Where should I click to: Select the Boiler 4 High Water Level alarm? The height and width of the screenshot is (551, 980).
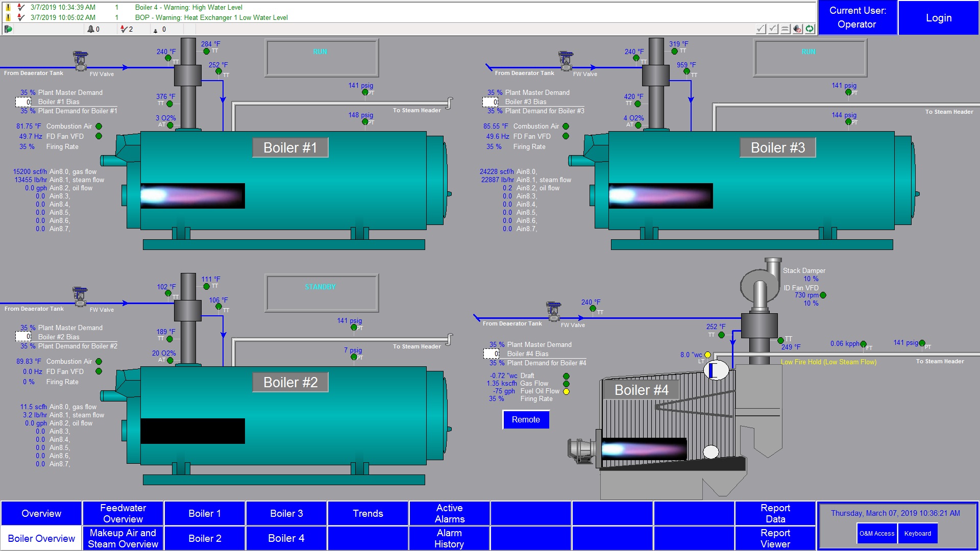click(x=189, y=7)
